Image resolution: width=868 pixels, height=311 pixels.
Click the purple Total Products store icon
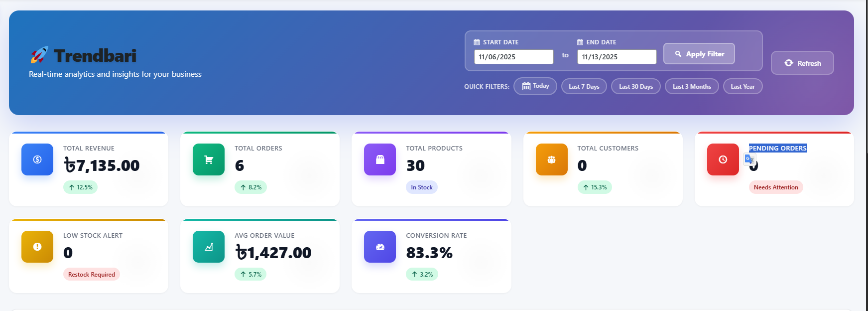(x=380, y=159)
